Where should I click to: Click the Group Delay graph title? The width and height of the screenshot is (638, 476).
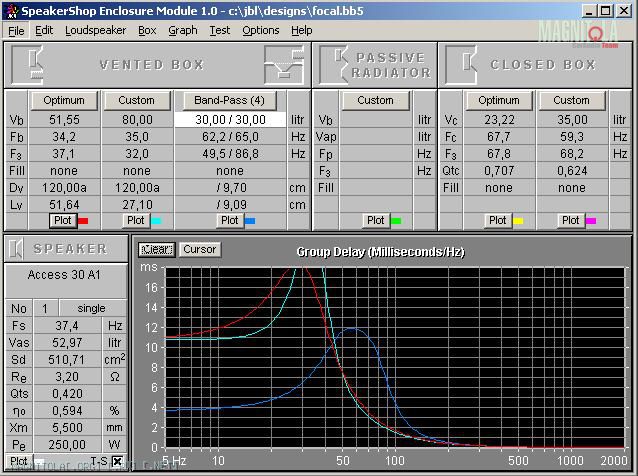[380, 252]
